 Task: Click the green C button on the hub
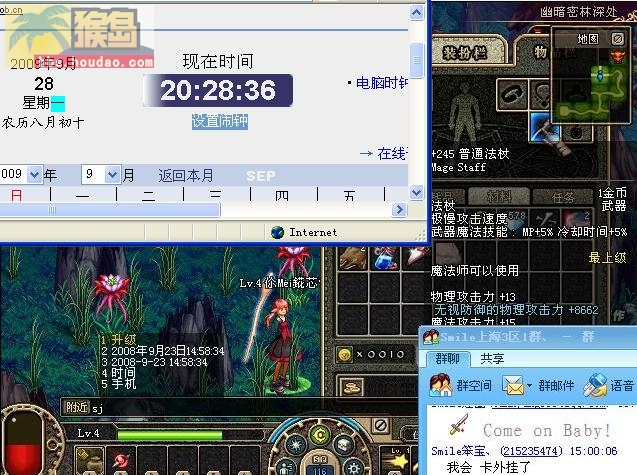point(320,435)
